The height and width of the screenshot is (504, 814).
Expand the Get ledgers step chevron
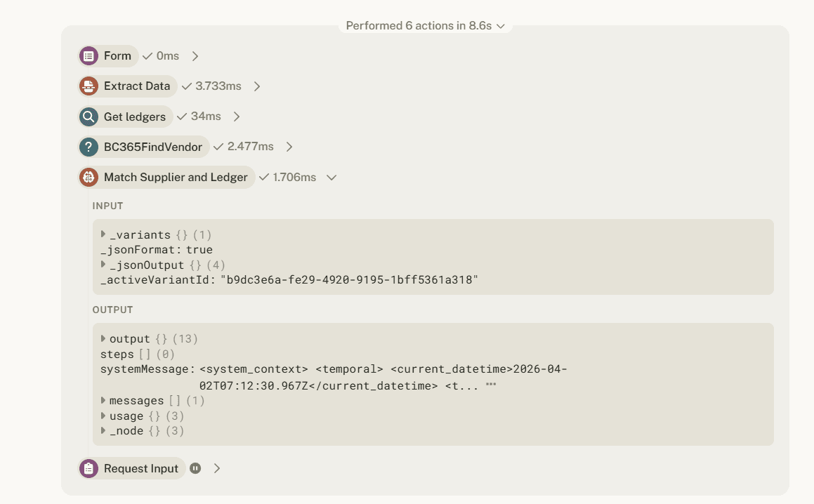(237, 117)
